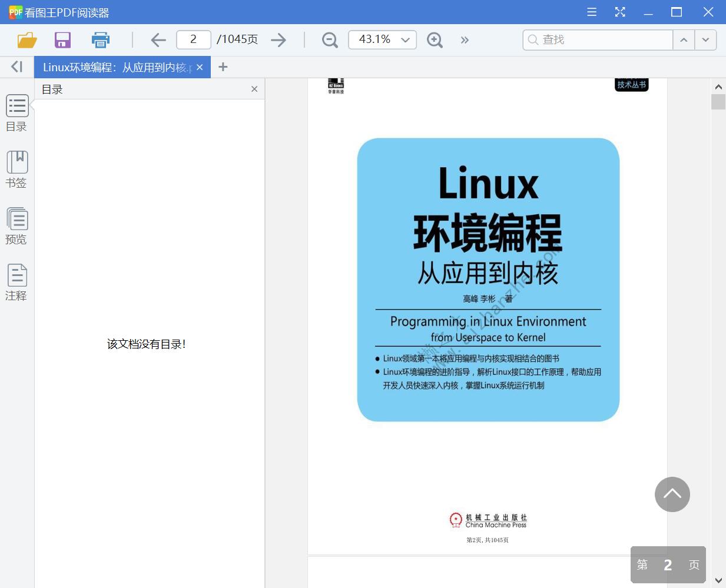The height and width of the screenshot is (588, 726).
Task: Zoom in on the page
Action: (x=435, y=39)
